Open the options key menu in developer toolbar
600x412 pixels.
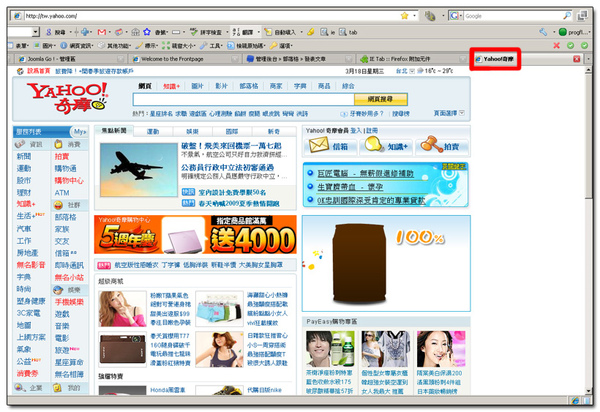281,46
